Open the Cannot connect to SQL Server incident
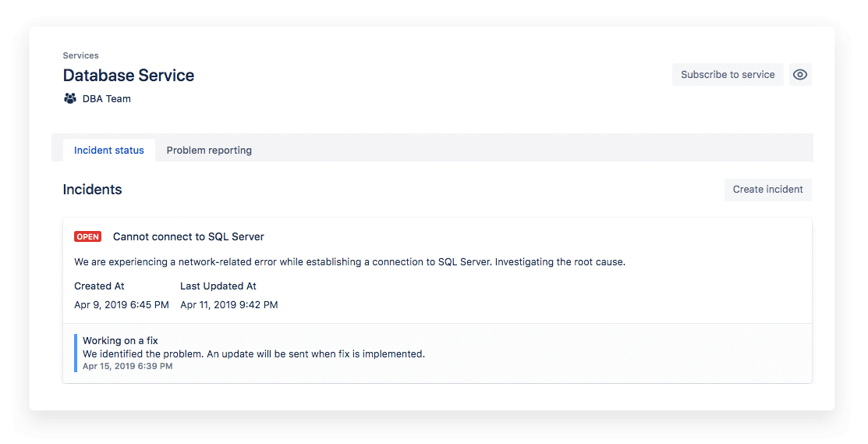Viewport: 868px width, 444px height. [189, 237]
